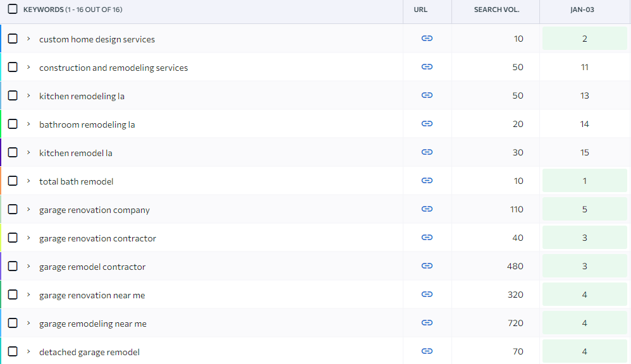The height and width of the screenshot is (364, 631).
Task: Expand the kitchen remodeling la row
Action: click(x=28, y=95)
